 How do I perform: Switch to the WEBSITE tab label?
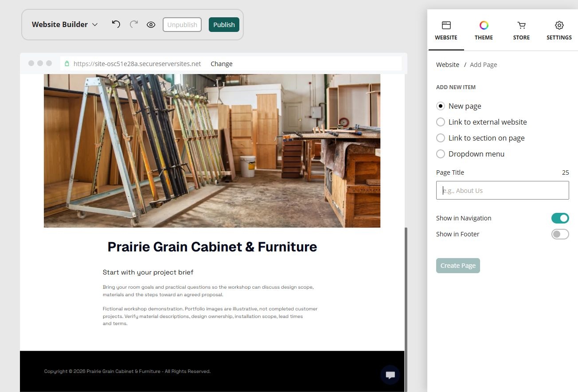pyautogui.click(x=446, y=38)
